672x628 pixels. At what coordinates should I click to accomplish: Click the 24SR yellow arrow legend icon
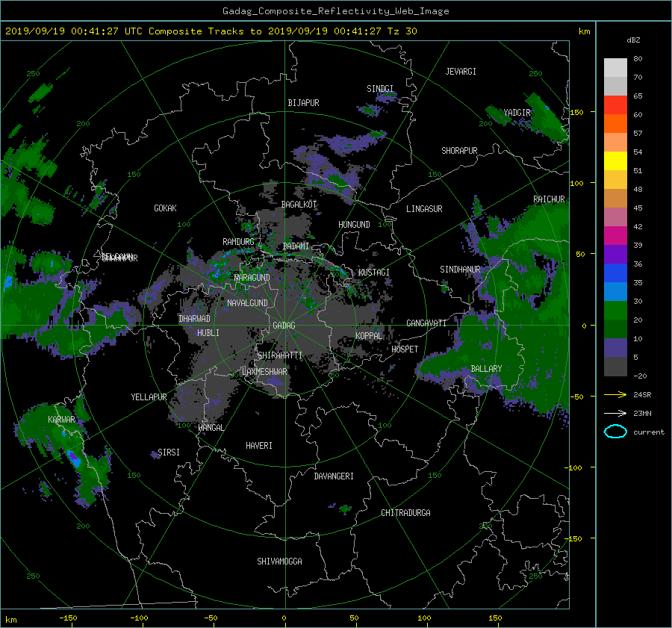click(615, 394)
